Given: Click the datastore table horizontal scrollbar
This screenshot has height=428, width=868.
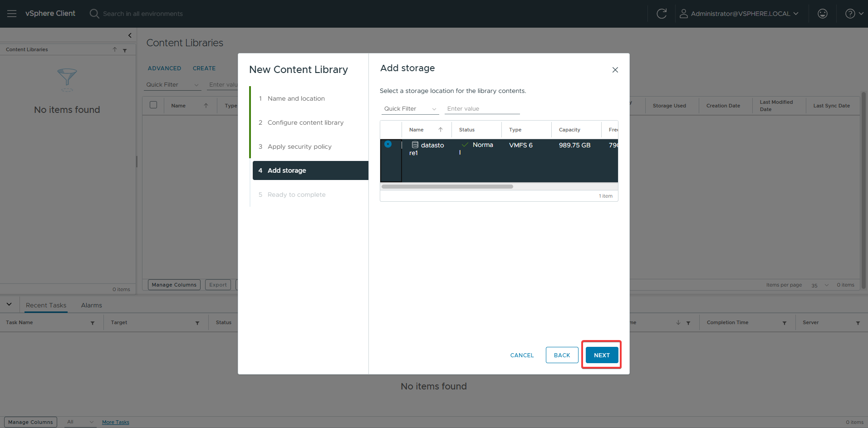Looking at the screenshot, I should [447, 186].
